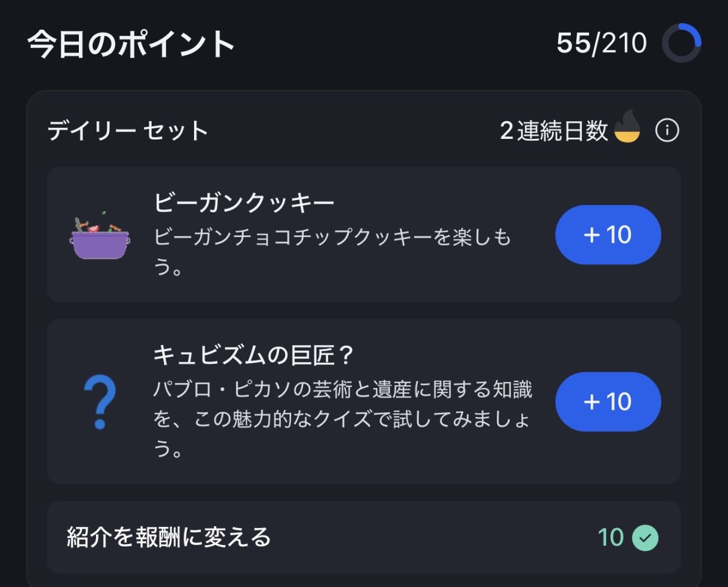Screen dimensions: 728x587
Task: Claim +10 for the キュビズムの巨匠 quiz
Action: 608,401
